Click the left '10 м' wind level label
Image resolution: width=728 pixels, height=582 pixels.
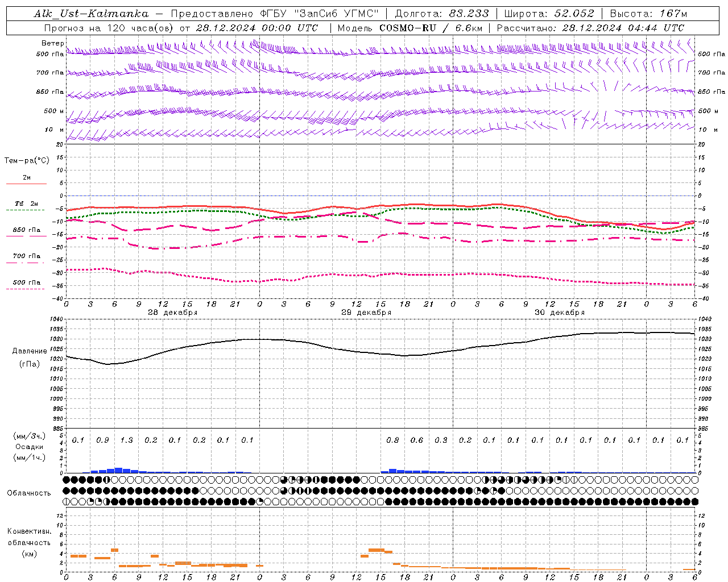tap(54, 130)
